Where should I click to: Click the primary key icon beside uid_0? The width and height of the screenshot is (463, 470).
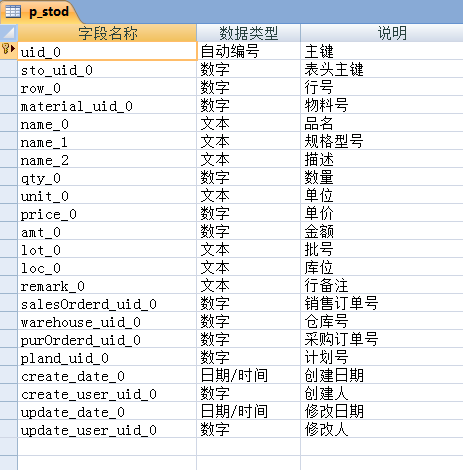pos(6,49)
